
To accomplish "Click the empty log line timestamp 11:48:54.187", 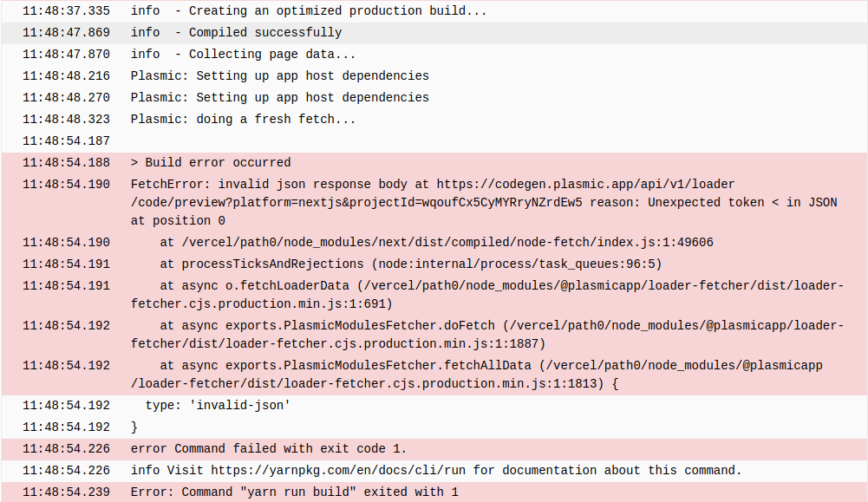I will [x=67, y=141].
